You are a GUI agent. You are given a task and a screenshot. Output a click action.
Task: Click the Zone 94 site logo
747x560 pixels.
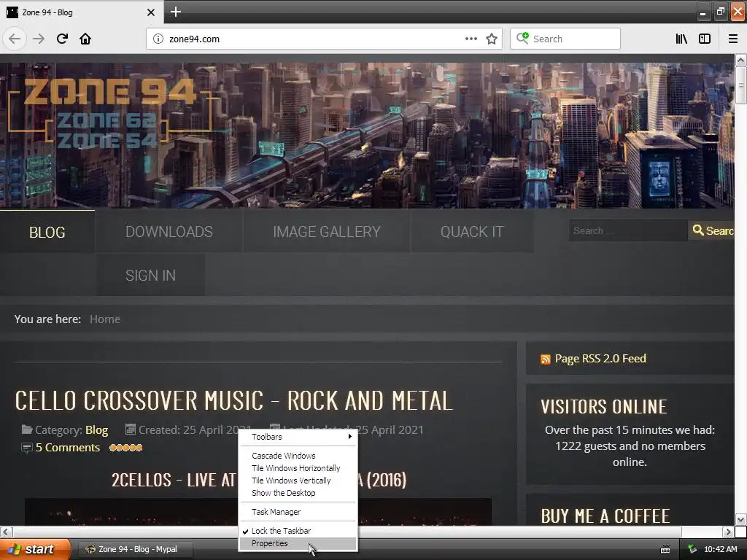tap(109, 113)
